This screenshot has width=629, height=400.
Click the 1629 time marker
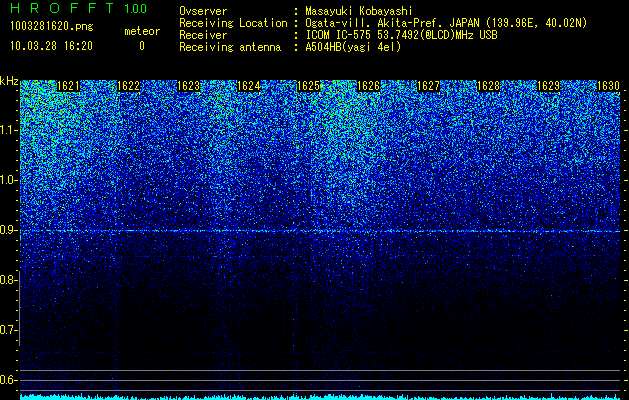click(549, 86)
